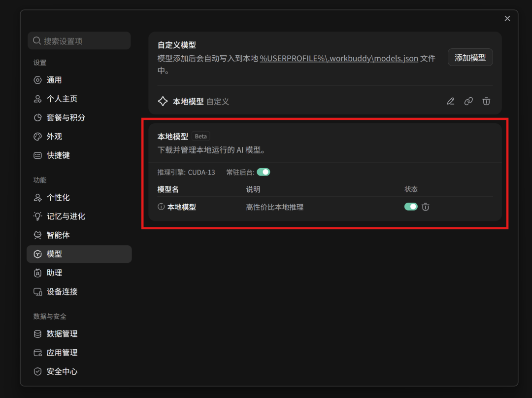Screen dimensions: 532x398
Task: Click the 设备连接 monitor icon
Action: 37,291
